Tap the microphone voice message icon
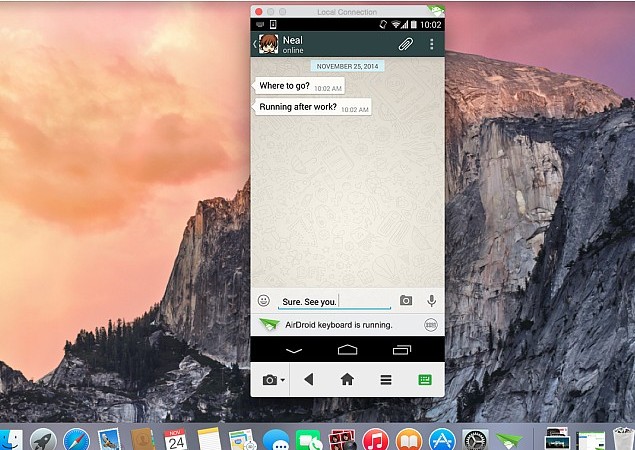This screenshot has width=635, height=450. point(432,300)
